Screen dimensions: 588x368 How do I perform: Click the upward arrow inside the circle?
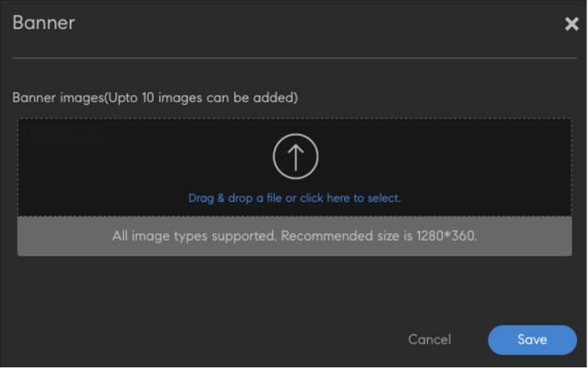pyautogui.click(x=296, y=157)
